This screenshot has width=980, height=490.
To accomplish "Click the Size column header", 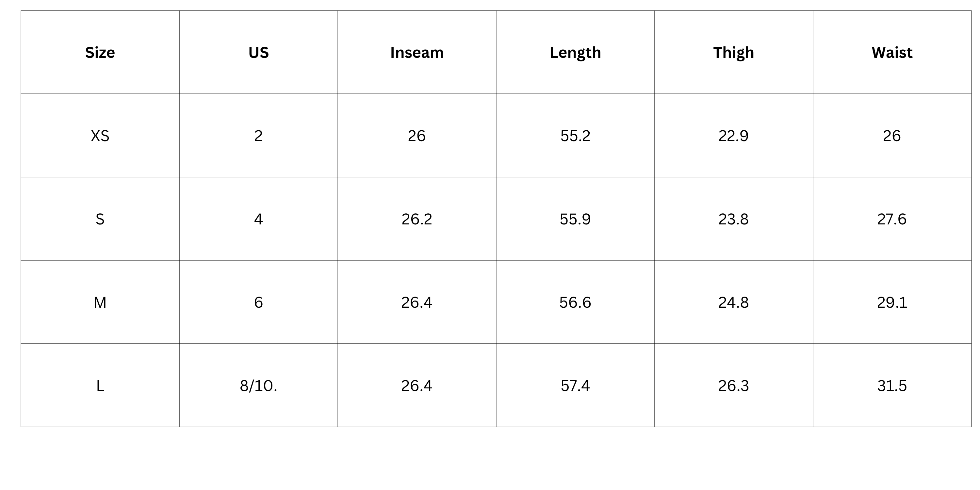I will pos(100,53).
